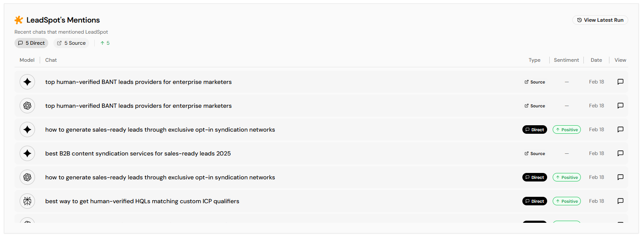The height and width of the screenshot is (236, 644).
Task: Click the orange LeadSpot asterisk logo
Action: [19, 20]
